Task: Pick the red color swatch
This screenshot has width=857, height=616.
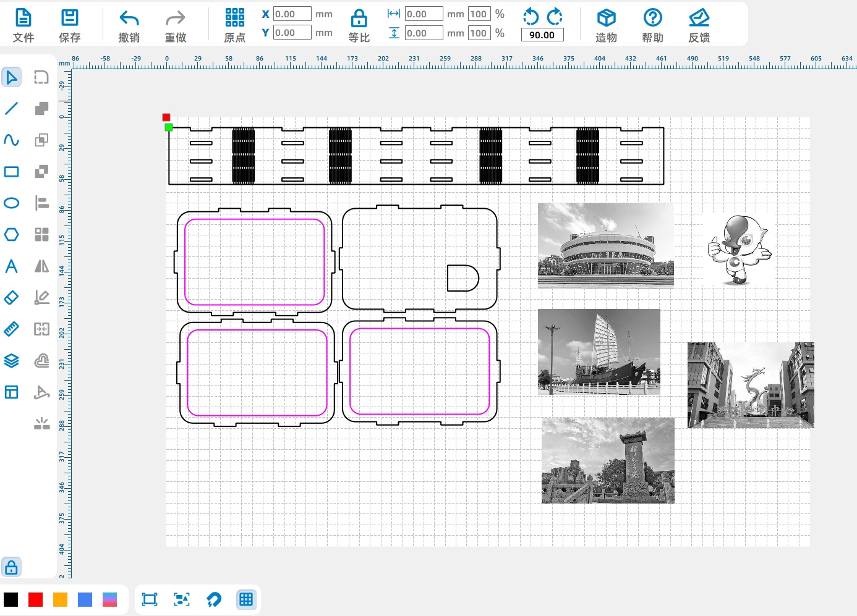Action: (x=36, y=599)
